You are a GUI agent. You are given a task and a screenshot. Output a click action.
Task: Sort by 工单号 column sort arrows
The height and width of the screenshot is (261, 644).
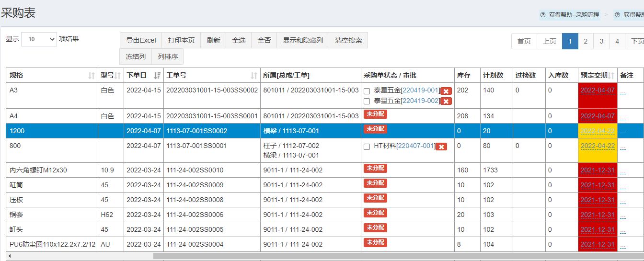[x=254, y=76]
